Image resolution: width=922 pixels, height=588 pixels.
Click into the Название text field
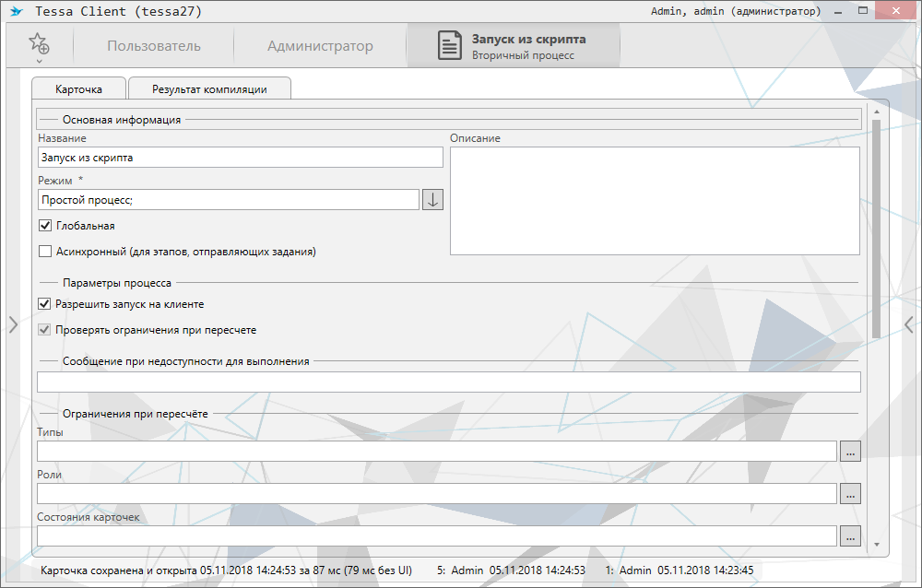(240, 158)
